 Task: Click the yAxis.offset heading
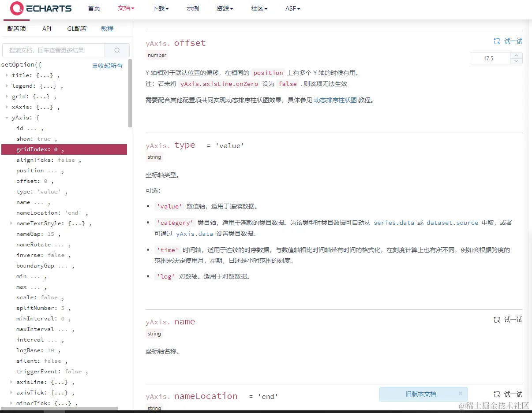176,43
